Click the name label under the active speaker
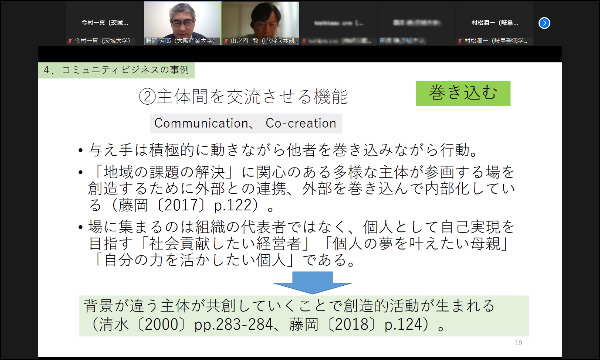Screen dimensions: 600x360 pyautogui.click(x=180, y=41)
